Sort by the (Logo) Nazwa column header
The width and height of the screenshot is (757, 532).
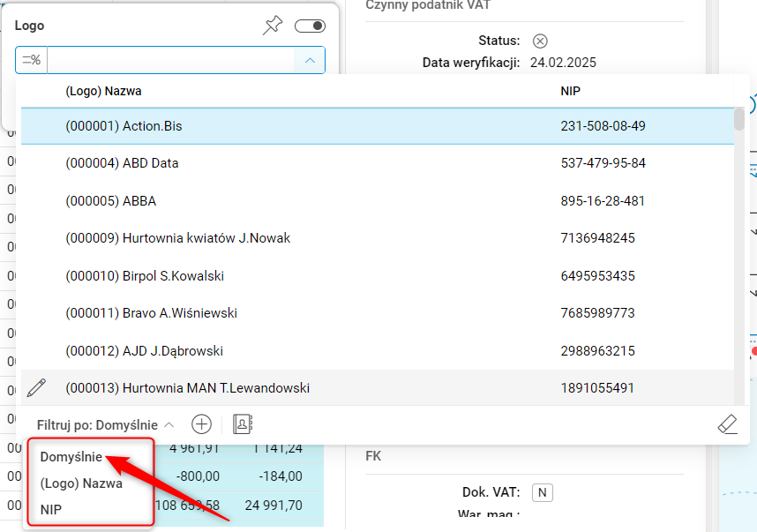click(103, 91)
